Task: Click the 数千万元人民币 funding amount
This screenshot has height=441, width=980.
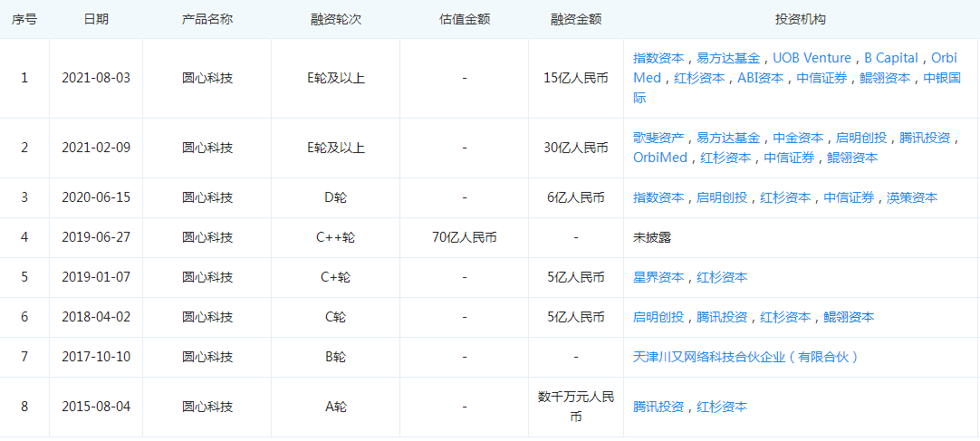Action: 576,407
